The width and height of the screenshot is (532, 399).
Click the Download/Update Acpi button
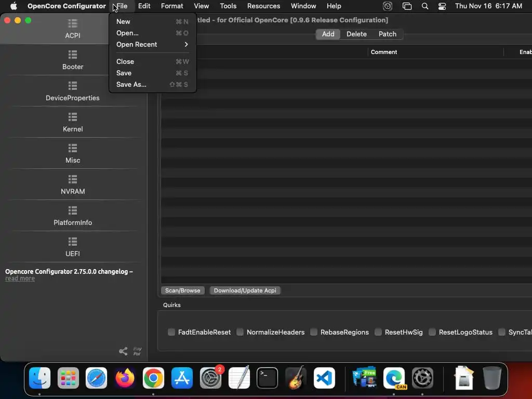click(x=245, y=290)
